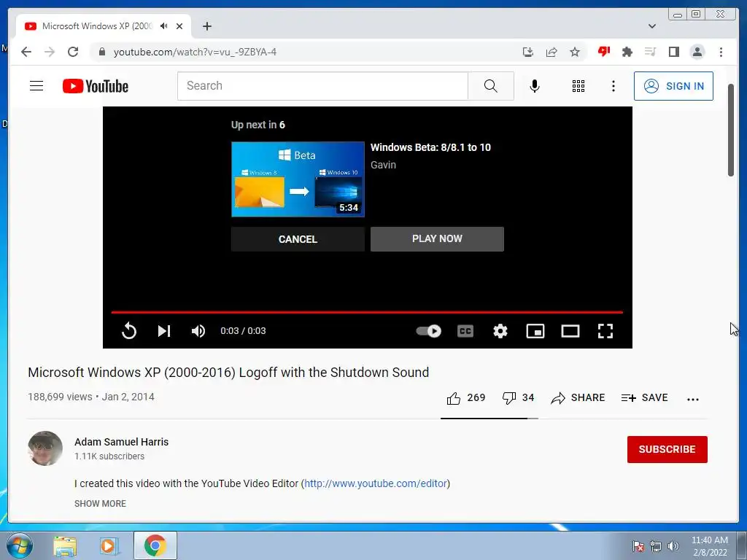
Task: Click the install app icon in address bar
Action: 528,52
